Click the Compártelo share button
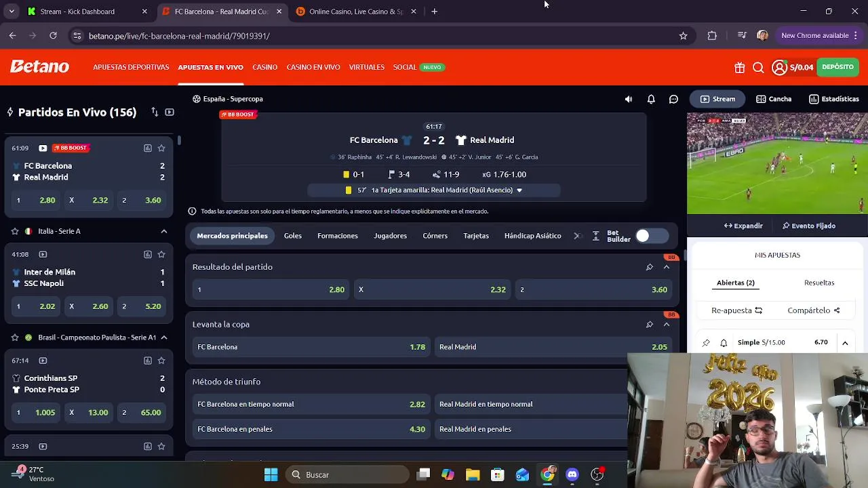 click(x=814, y=310)
